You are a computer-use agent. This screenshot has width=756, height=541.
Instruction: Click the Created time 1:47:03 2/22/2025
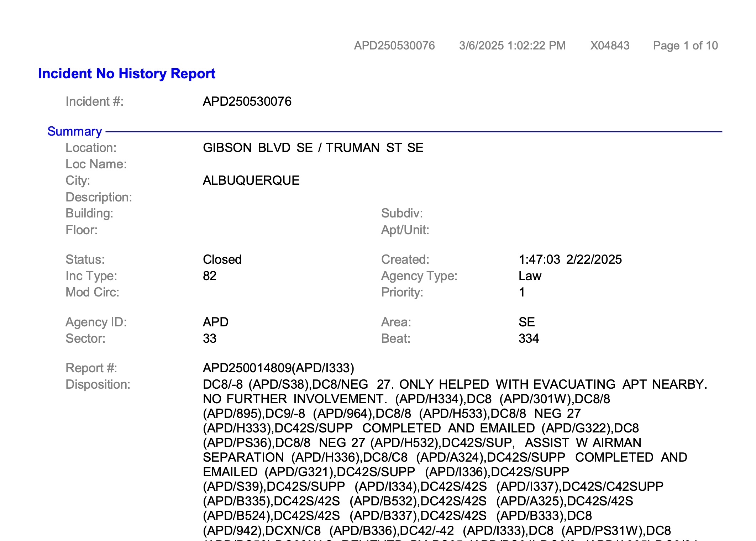570,259
